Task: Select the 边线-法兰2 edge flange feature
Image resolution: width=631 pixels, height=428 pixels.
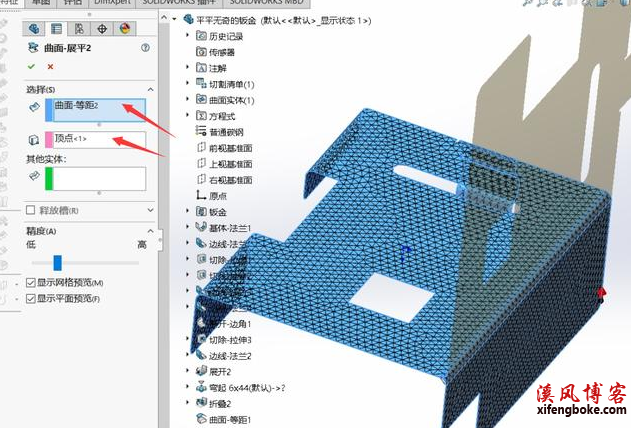Action: tap(223, 356)
